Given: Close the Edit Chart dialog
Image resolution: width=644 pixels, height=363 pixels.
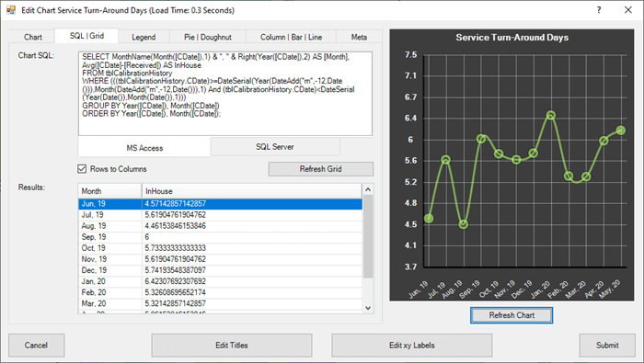Looking at the screenshot, I should coord(628,10).
